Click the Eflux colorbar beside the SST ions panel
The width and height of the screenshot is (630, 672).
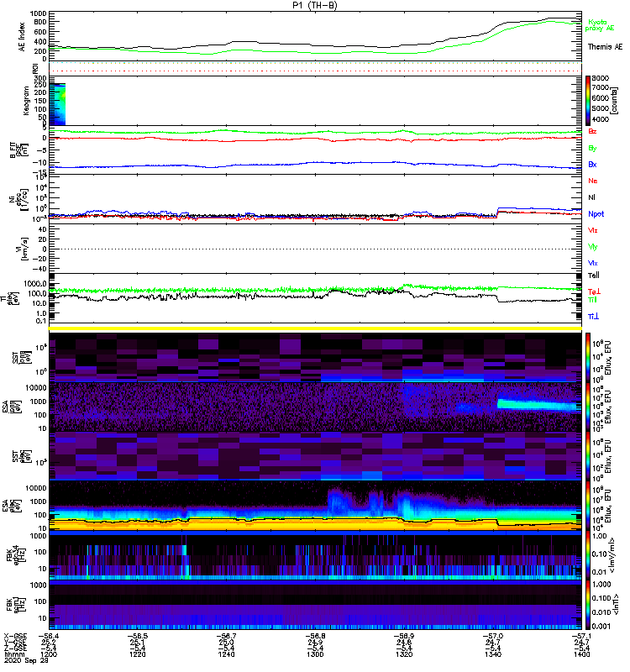pyautogui.click(x=588, y=357)
